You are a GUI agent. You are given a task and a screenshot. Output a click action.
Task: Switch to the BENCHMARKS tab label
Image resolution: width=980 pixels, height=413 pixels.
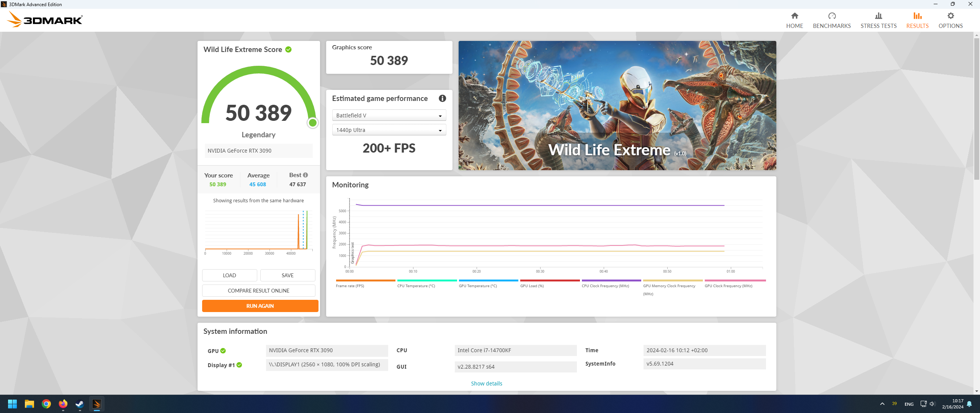coord(832,26)
